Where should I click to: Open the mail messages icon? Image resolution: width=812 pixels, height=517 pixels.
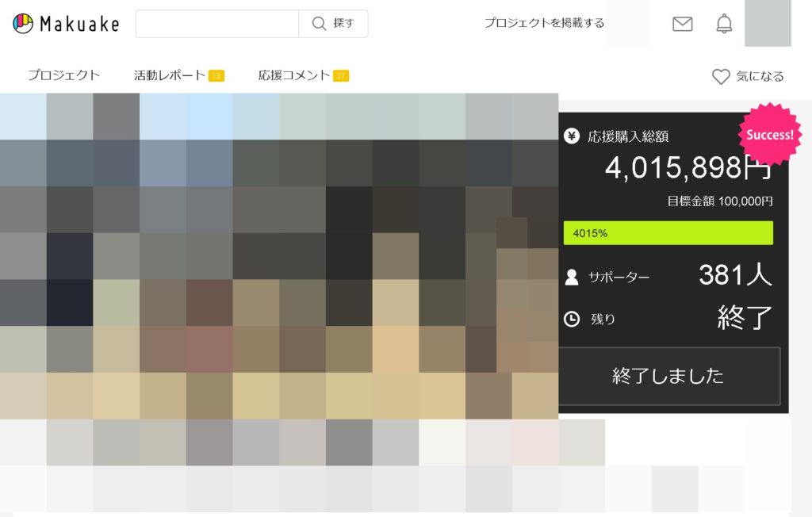(682, 24)
